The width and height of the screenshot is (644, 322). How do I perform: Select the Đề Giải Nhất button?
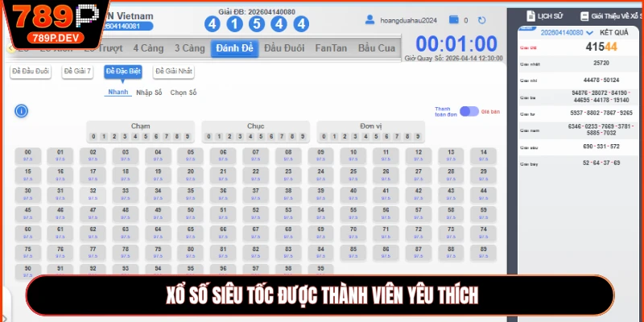173,72
